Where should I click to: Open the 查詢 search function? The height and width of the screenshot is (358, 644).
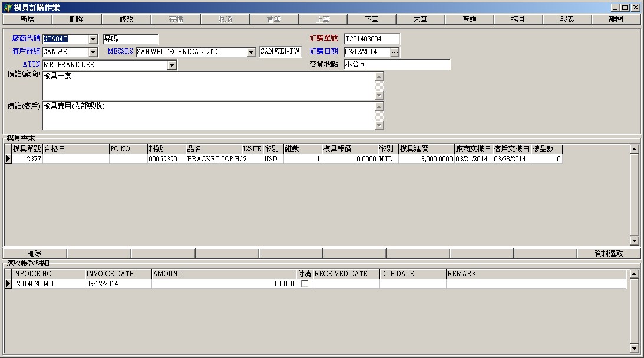(469, 19)
